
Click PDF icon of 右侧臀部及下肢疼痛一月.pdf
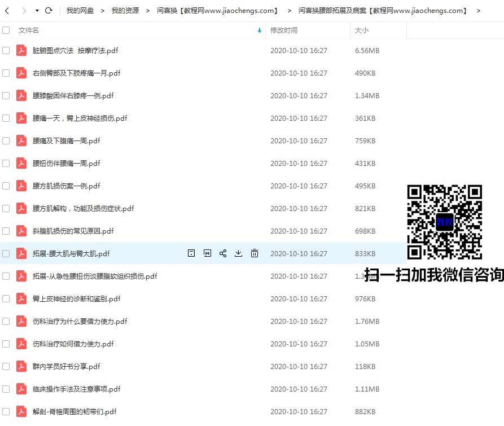(x=21, y=73)
